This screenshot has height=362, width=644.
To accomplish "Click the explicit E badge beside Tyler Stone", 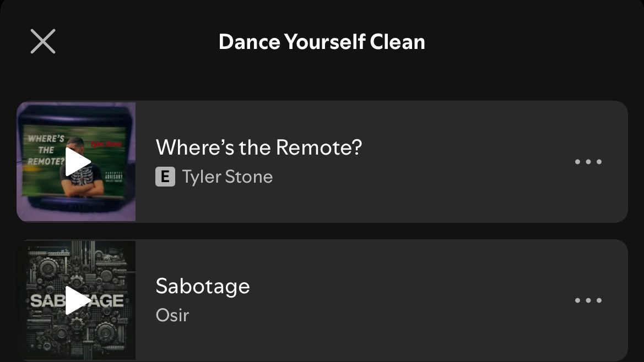I will pyautogui.click(x=165, y=177).
